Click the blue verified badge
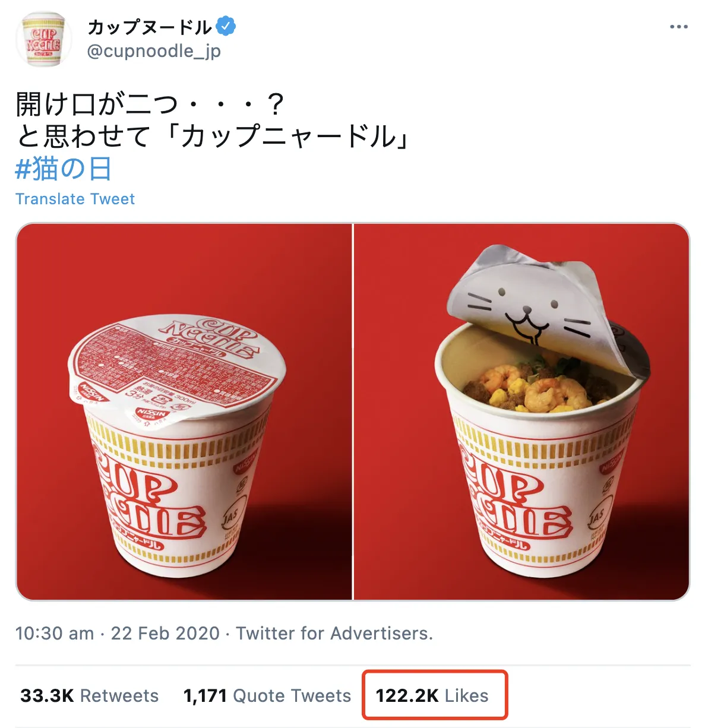 [x=226, y=27]
